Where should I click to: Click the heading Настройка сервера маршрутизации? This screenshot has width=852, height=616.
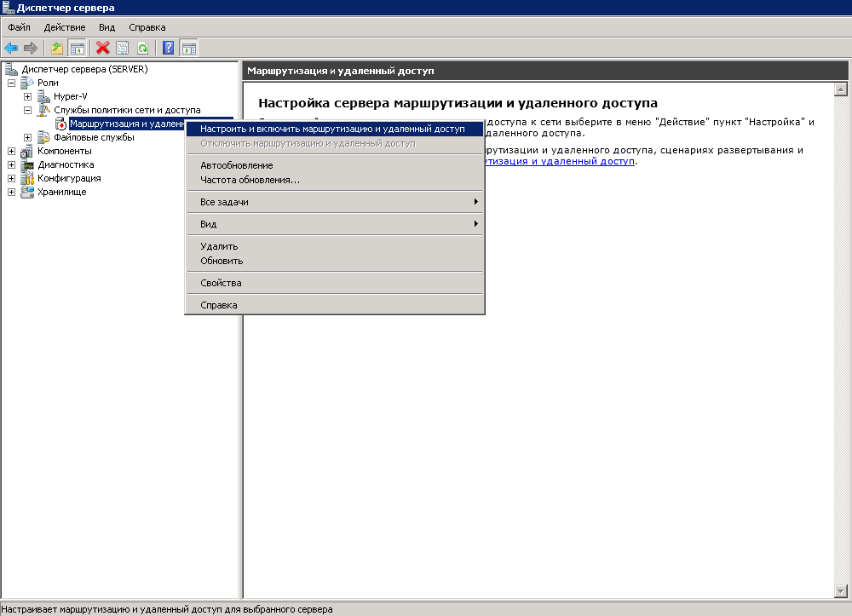458,102
